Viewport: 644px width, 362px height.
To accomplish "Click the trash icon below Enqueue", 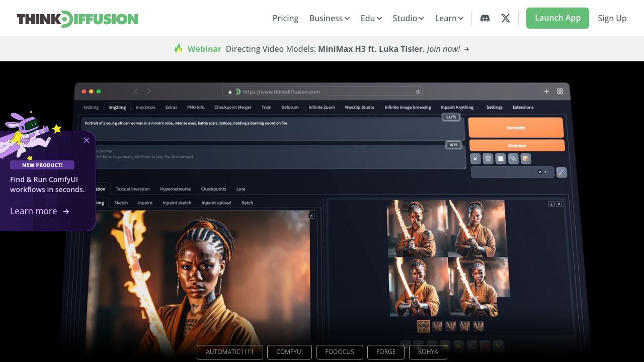I will tap(488, 159).
